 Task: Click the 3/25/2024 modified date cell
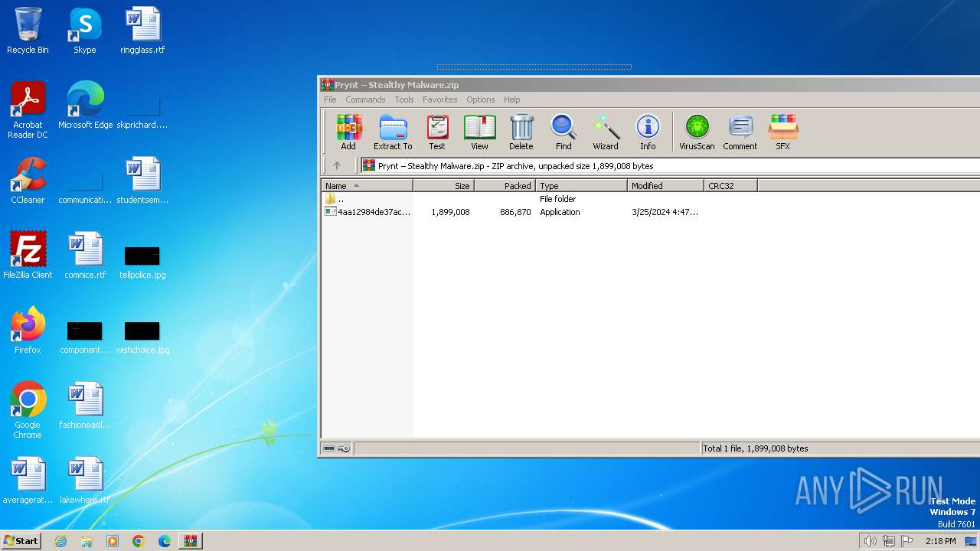click(665, 212)
